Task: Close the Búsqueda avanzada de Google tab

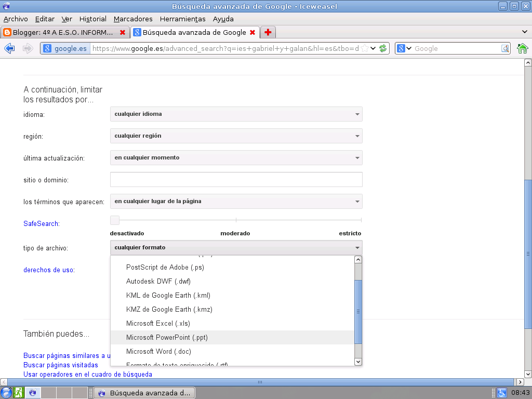Action: [x=252, y=33]
